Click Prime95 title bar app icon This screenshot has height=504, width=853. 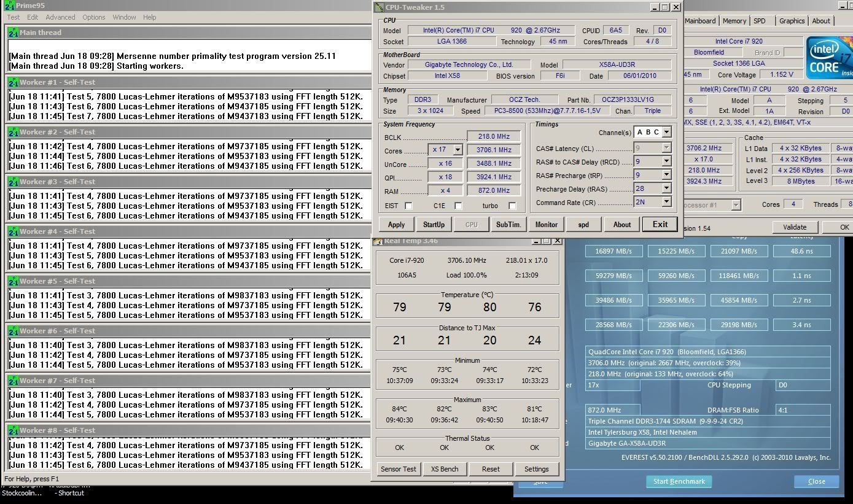9,5
